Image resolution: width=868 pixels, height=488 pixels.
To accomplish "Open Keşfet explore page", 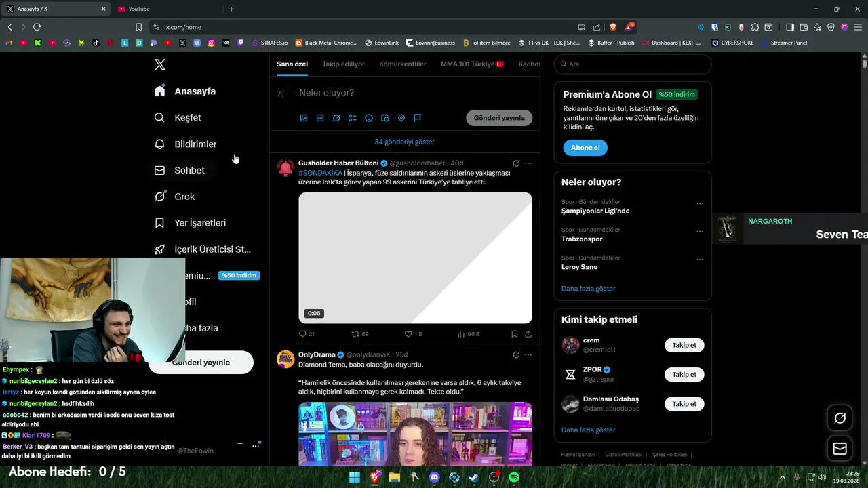I will click(x=178, y=117).
